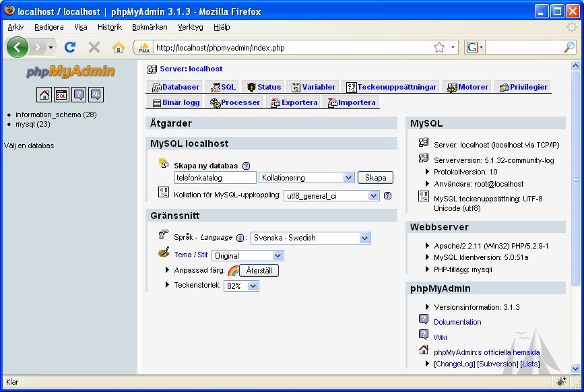Click the Server: localhost link
The width and height of the screenshot is (584, 392).
coord(191,69)
